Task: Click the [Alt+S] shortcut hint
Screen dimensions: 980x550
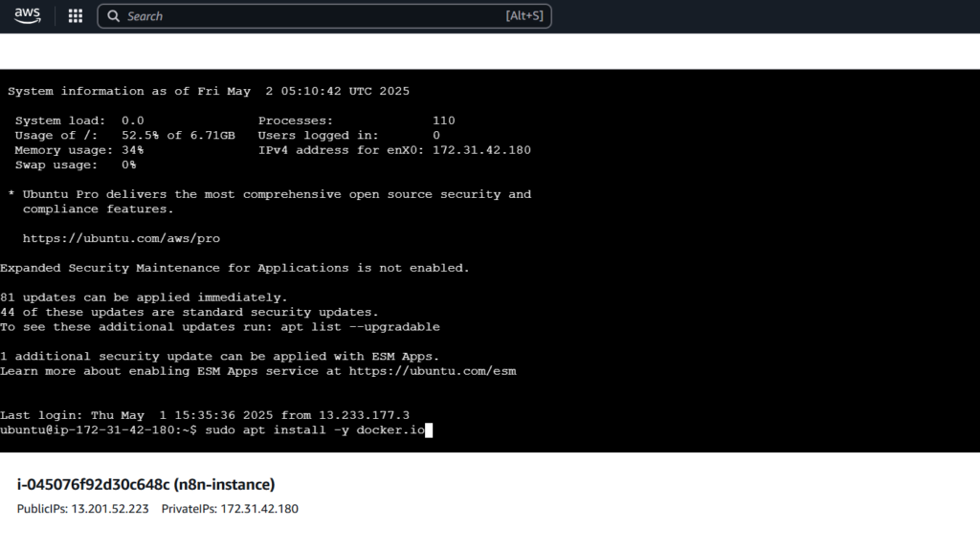Action: point(524,16)
